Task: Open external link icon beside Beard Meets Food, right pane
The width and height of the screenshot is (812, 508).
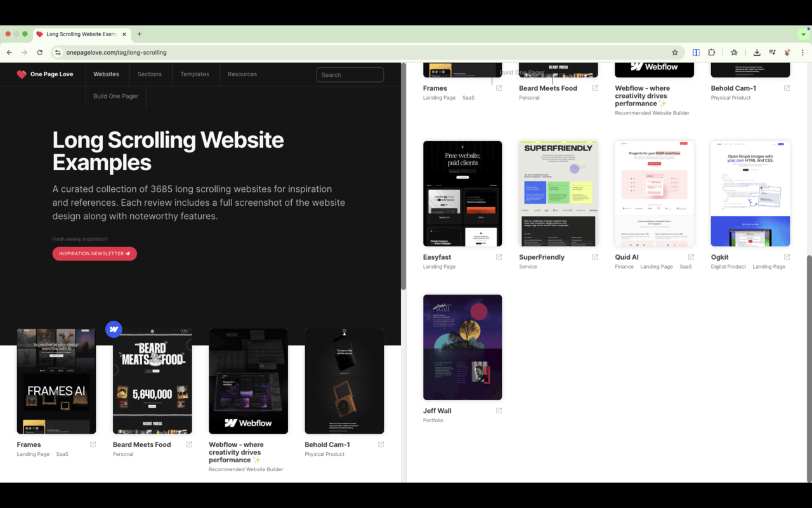Action: tap(595, 88)
